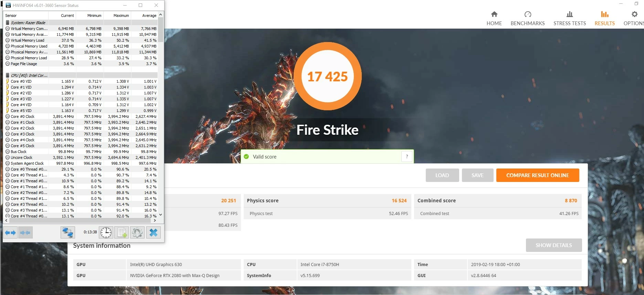Click the HWiNFO64 title bar app icon
This screenshot has width=644, height=295.
coord(8,5)
